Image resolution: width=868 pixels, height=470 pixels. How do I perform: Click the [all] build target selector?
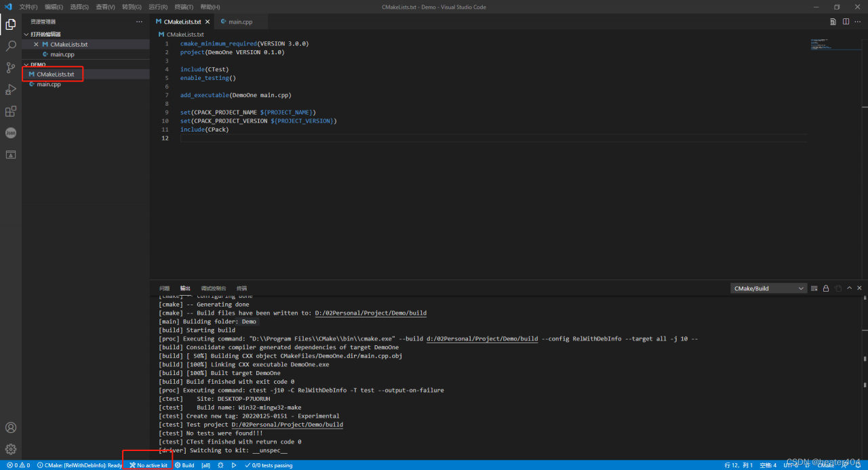[205, 465]
